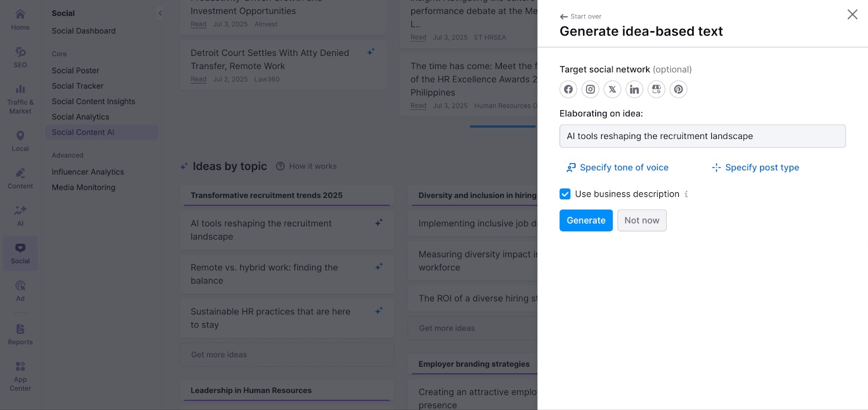Uncheck the Use business description checkbox

(x=565, y=194)
